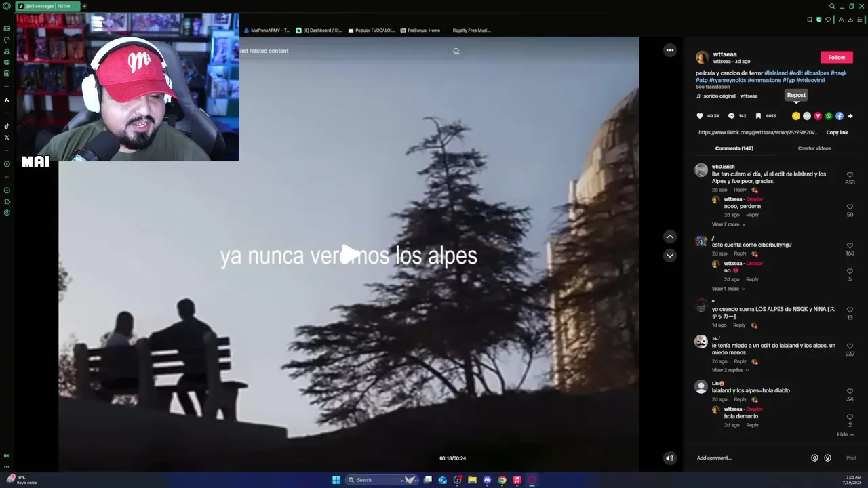Click Find related content search field

342,51
